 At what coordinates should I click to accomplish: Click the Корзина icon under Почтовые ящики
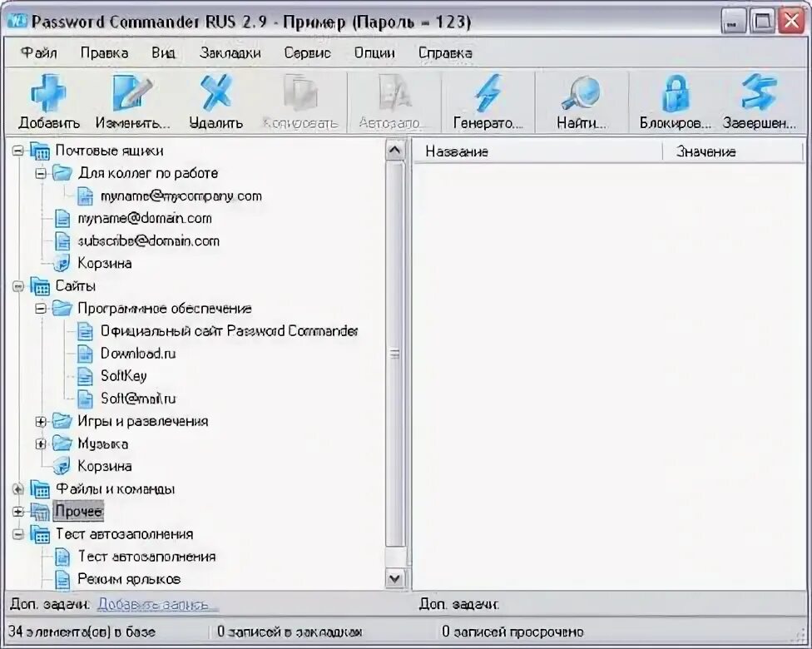pyautogui.click(x=62, y=263)
